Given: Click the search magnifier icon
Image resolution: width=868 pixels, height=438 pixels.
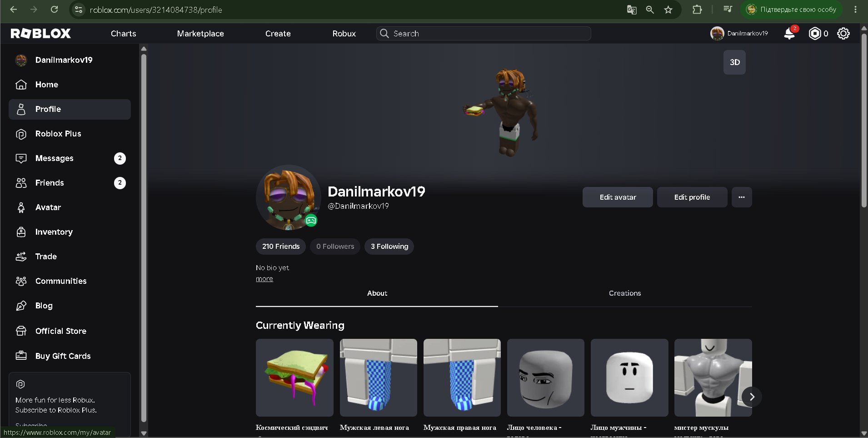Looking at the screenshot, I should point(384,33).
